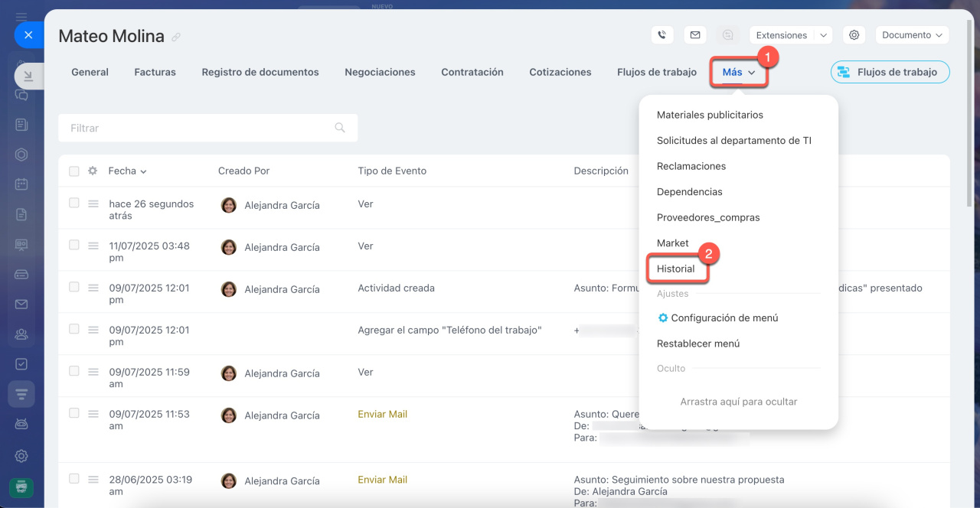Check the 'Agregar el campo' row checkbox

pyautogui.click(x=74, y=329)
